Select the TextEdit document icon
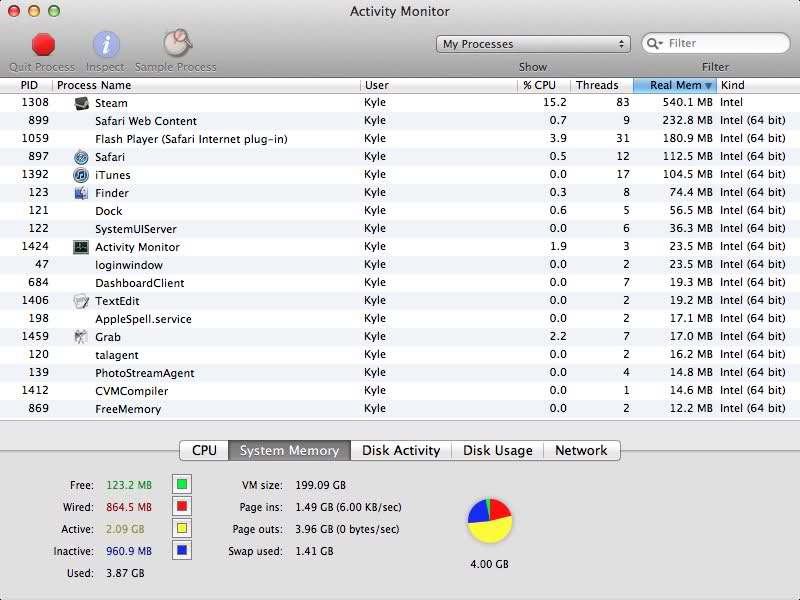This screenshot has width=800, height=600. click(81, 301)
